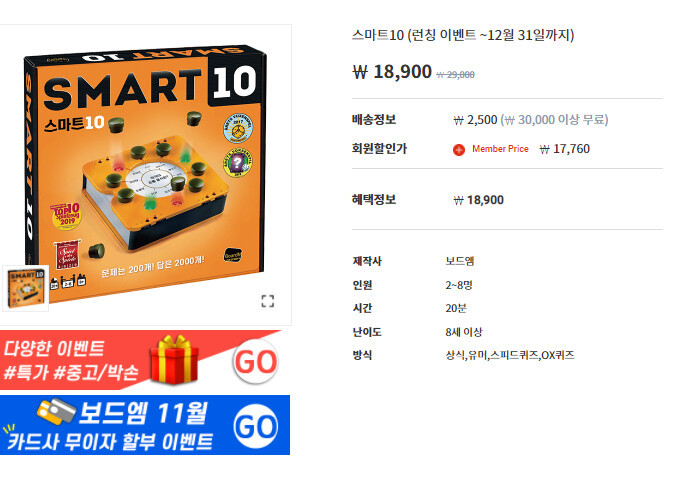Viewport: 700px width, 479px height.
Task: Select the small Smart 10 thumbnail image
Action: (26, 288)
